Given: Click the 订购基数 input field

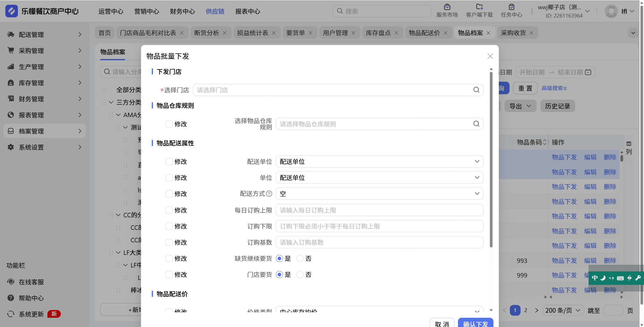Looking at the screenshot, I should click(x=379, y=242).
